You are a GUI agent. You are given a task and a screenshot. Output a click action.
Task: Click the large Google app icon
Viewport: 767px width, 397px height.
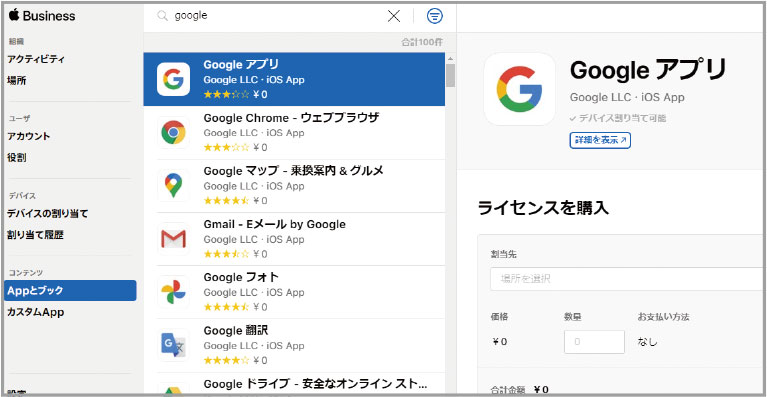pos(519,89)
